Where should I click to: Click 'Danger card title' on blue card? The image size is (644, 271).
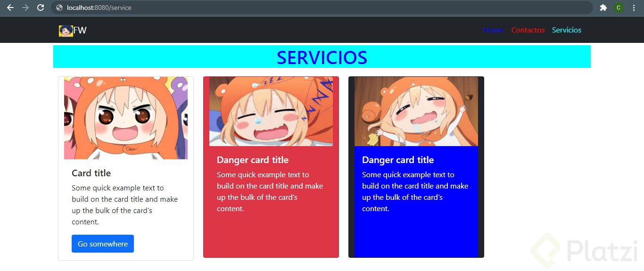(398, 160)
